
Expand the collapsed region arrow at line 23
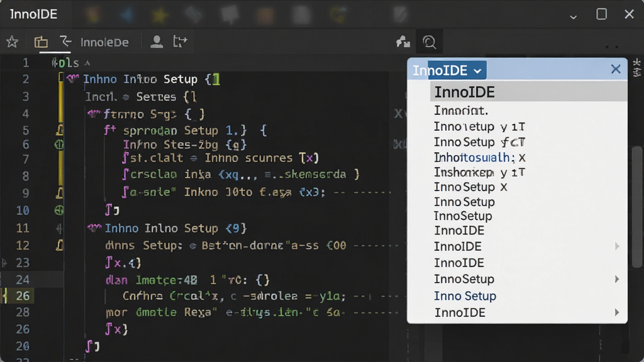click(x=4, y=263)
